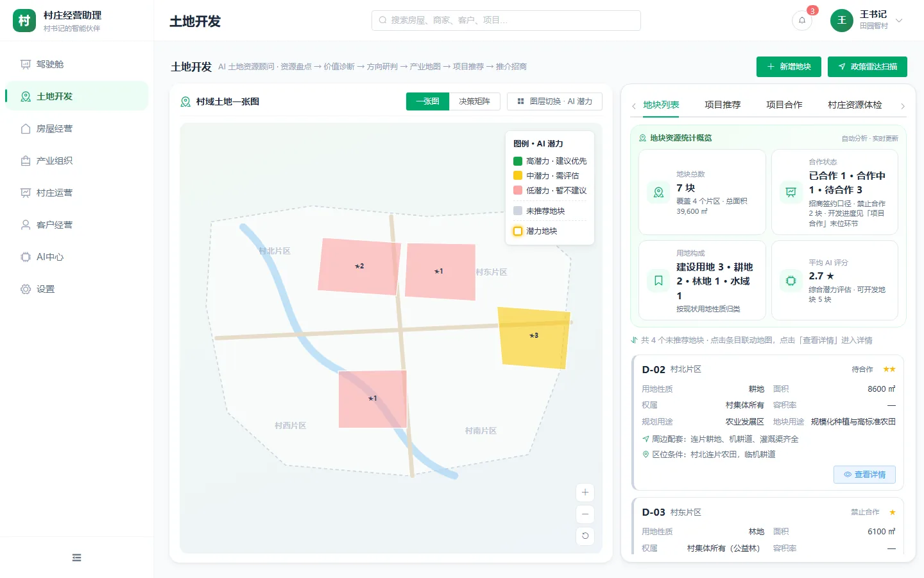The height and width of the screenshot is (578, 924).
Task: Click the 王 user avatar
Action: click(842, 21)
